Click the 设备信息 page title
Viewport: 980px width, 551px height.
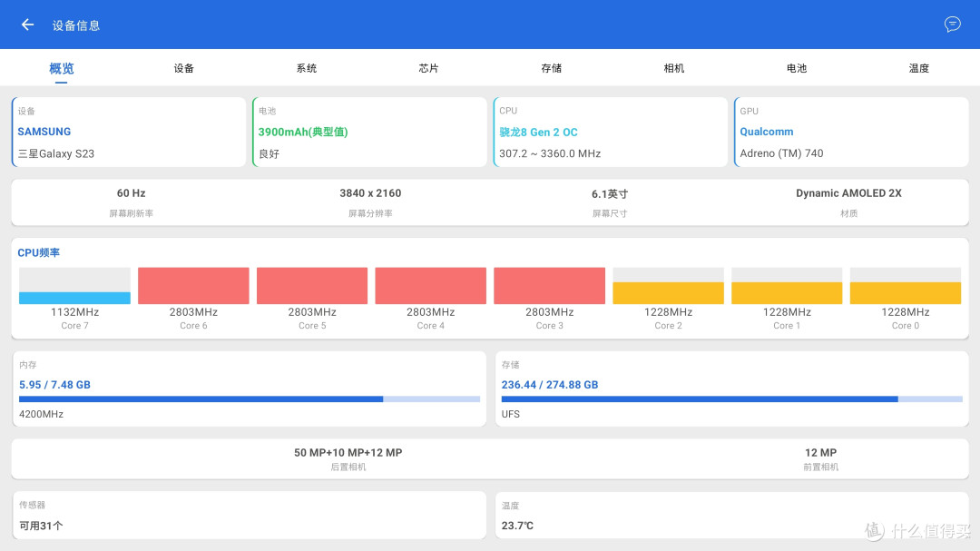pos(75,25)
